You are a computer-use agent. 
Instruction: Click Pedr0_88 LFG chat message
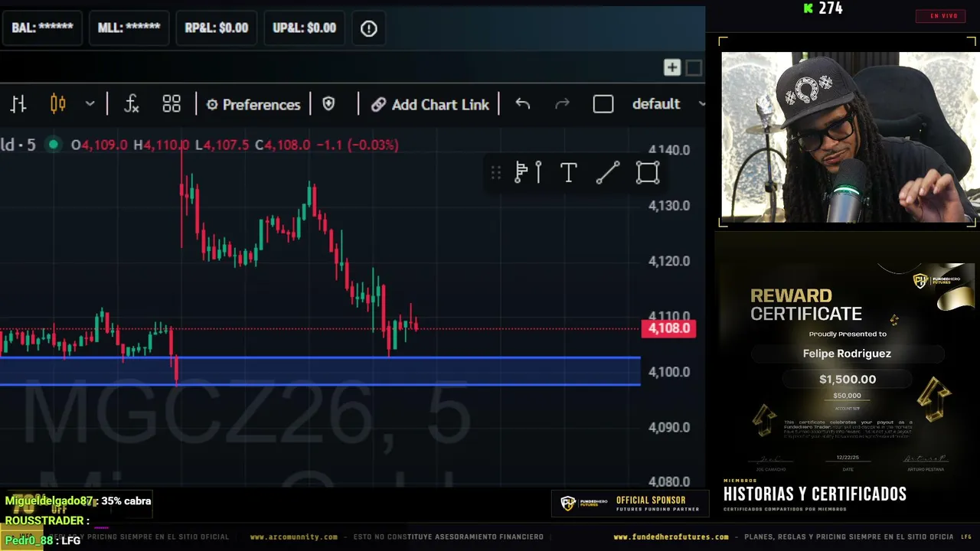tap(43, 540)
